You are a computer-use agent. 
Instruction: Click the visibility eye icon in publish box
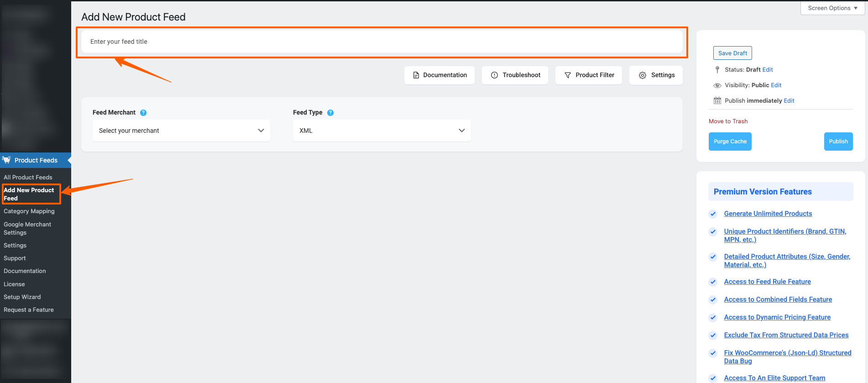click(x=717, y=85)
